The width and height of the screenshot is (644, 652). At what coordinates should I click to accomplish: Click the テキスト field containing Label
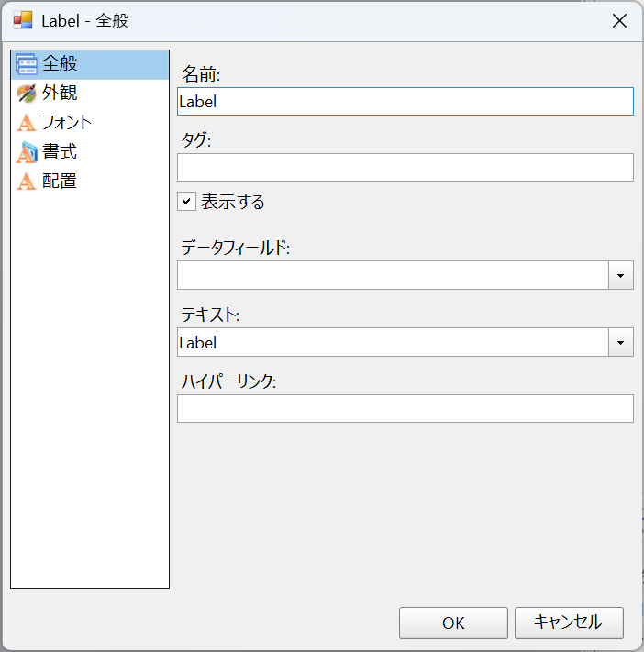point(394,342)
